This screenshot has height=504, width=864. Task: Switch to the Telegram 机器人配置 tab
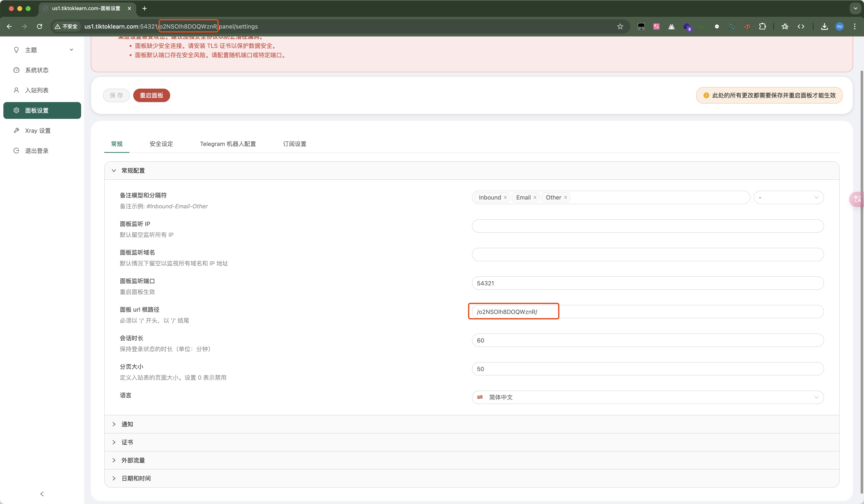[x=228, y=144]
